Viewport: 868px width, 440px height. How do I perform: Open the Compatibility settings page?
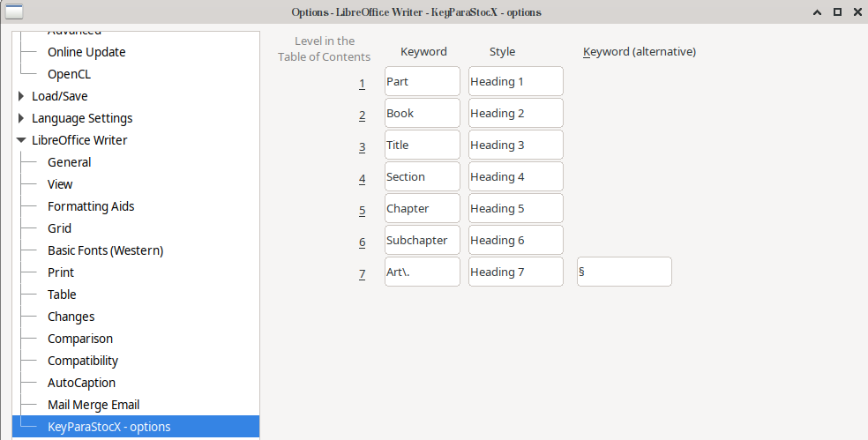(x=83, y=361)
